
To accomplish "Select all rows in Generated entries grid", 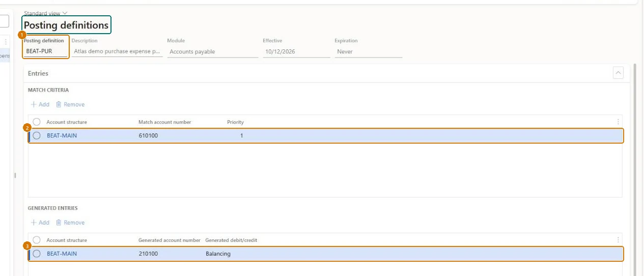I will point(37,240).
